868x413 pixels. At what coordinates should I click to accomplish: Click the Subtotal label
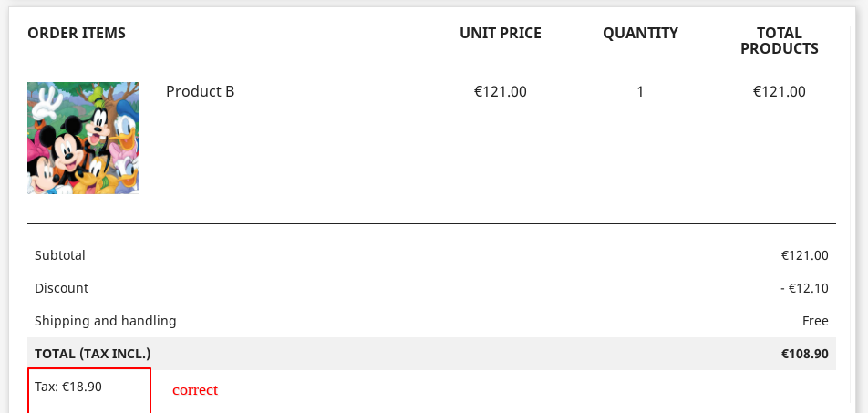click(60, 255)
